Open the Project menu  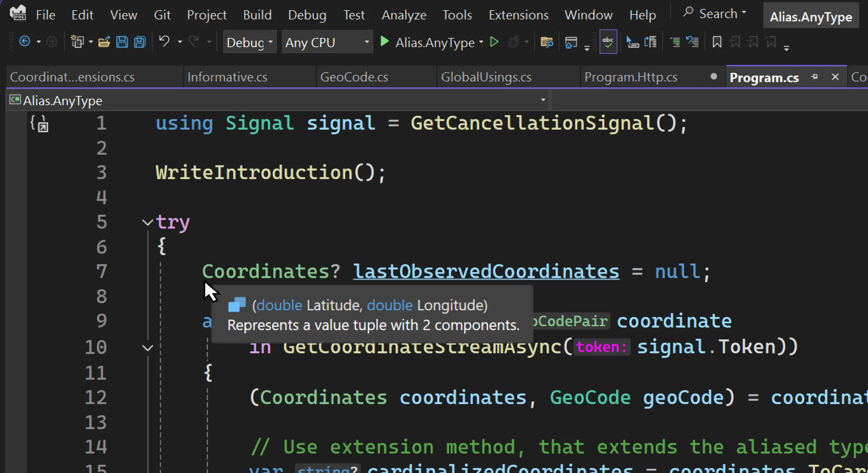pos(207,15)
